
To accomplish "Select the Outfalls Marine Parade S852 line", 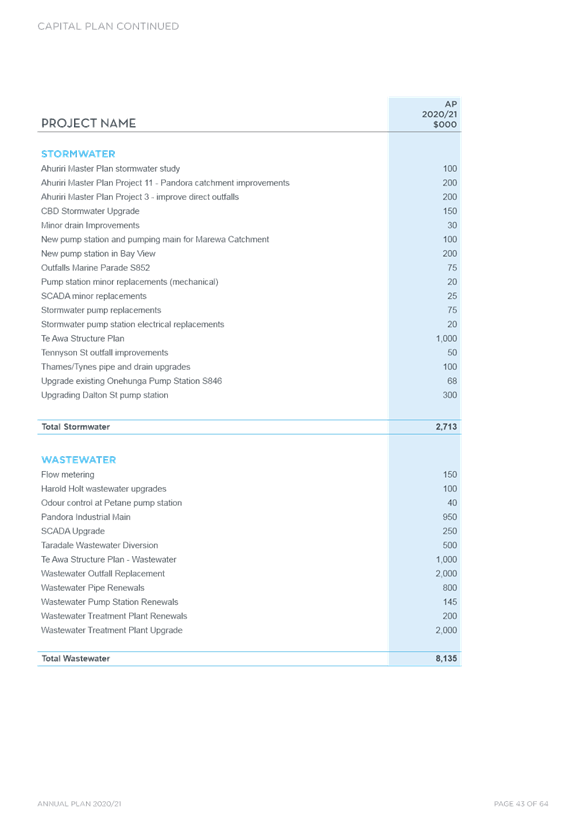I will [x=249, y=268].
